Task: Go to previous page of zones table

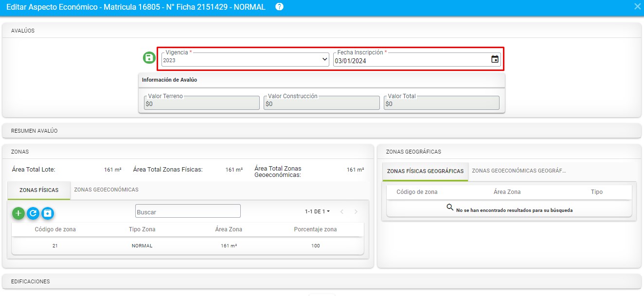Action: 342,211
